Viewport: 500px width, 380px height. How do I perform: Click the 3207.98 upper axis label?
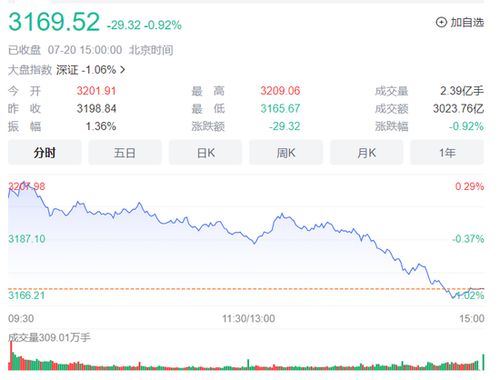click(27, 186)
